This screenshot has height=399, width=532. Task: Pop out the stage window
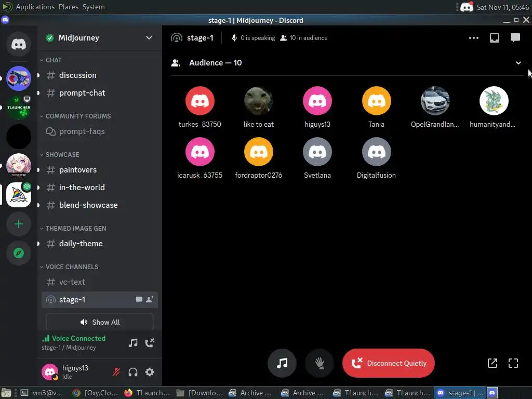[x=493, y=363]
